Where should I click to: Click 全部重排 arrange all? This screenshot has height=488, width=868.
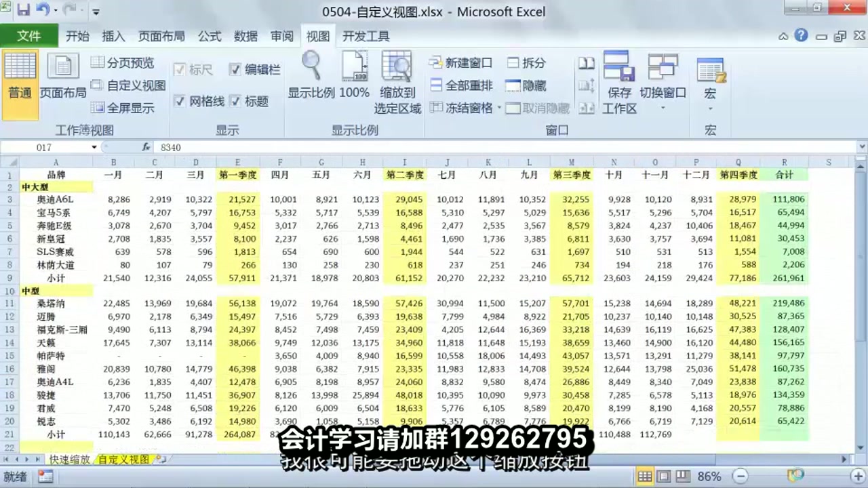(x=461, y=85)
